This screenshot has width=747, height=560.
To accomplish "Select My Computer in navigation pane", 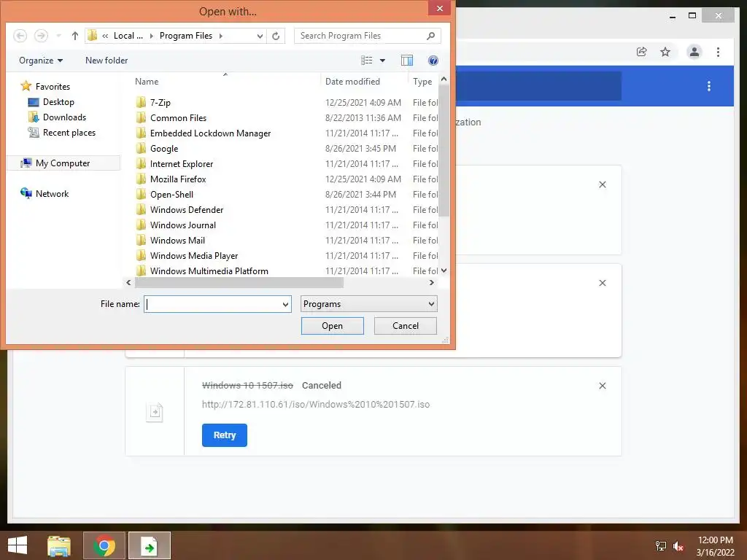I will (x=63, y=163).
